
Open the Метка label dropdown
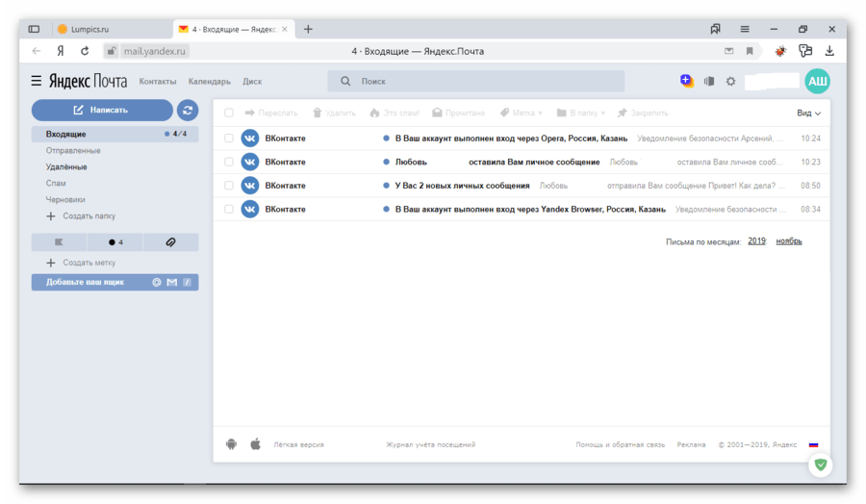pyautogui.click(x=521, y=113)
